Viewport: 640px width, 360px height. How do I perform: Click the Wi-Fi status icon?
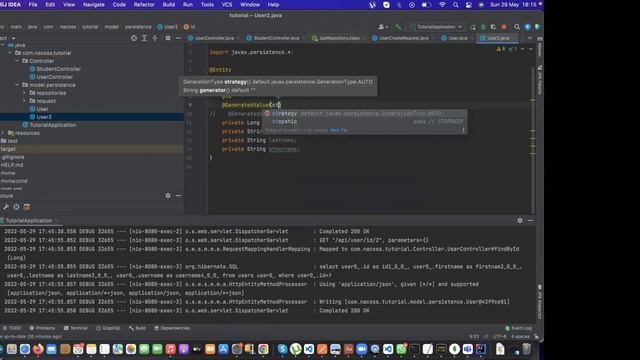442,5
